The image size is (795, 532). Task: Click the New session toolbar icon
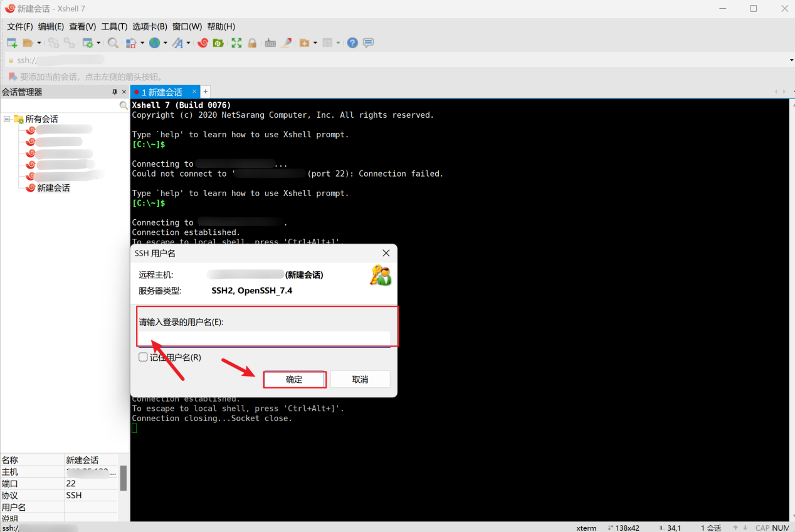(x=11, y=43)
